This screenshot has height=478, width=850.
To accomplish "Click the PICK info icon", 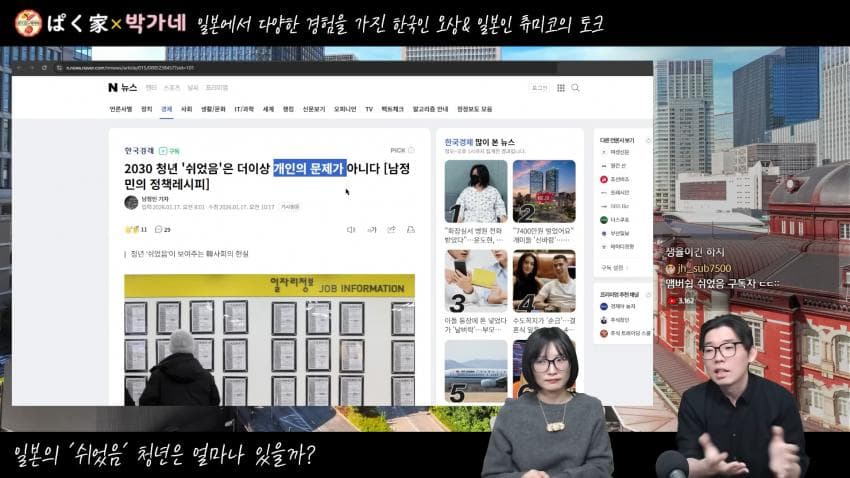I will coord(412,150).
